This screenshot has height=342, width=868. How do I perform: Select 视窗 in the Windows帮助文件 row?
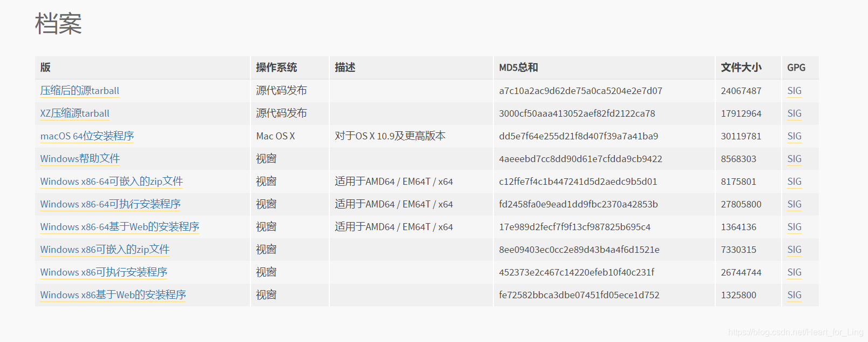(x=266, y=159)
